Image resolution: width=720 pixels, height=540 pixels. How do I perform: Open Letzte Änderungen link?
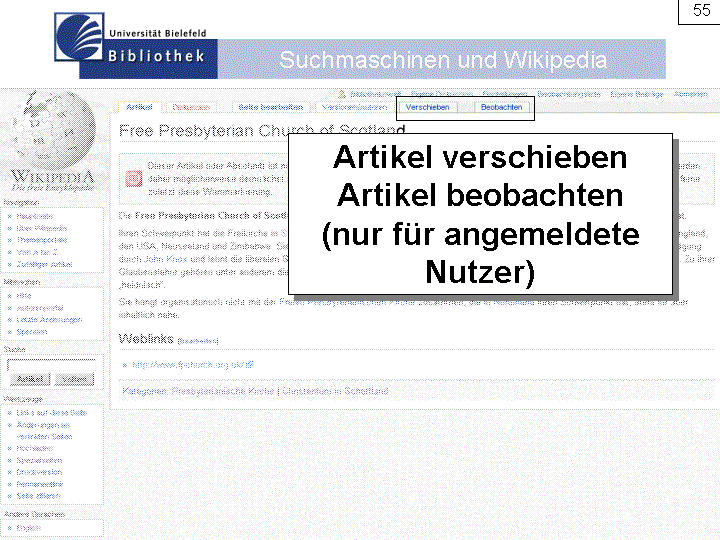[x=49, y=320]
